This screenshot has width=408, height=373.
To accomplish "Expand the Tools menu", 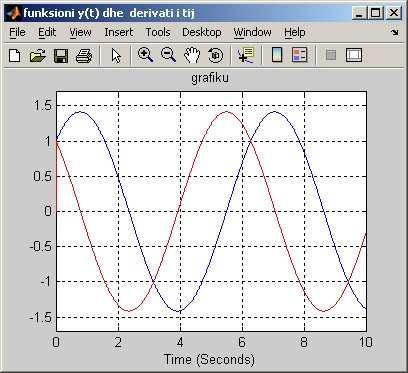I will tap(158, 32).
